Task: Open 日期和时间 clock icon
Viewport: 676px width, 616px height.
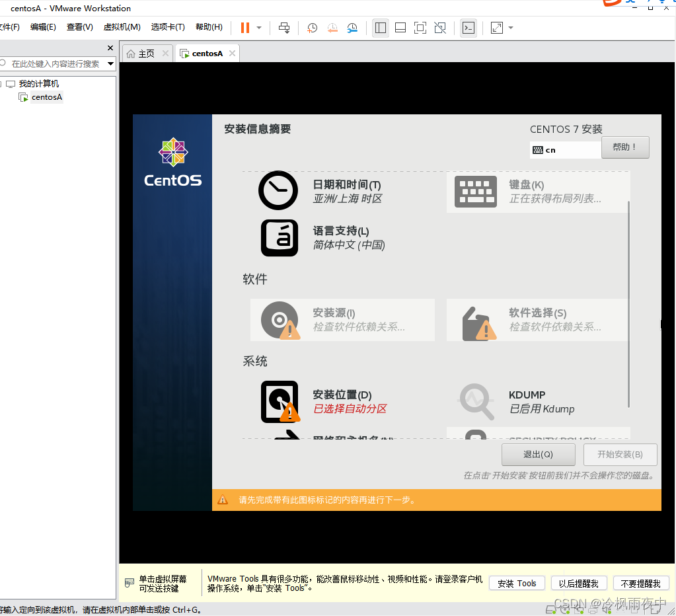Action: point(278,190)
